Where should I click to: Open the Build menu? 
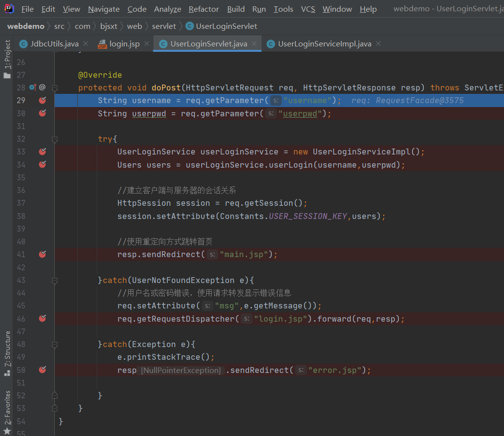point(236,9)
